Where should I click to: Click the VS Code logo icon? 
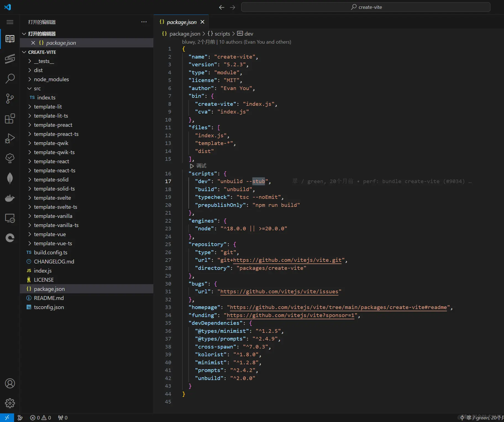[x=7, y=7]
